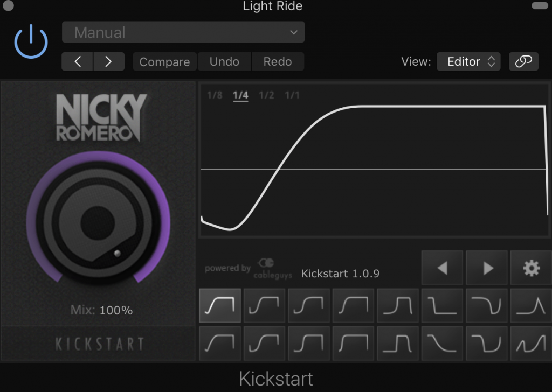Select sixth downward-slope preset in bottom row

pos(442,343)
